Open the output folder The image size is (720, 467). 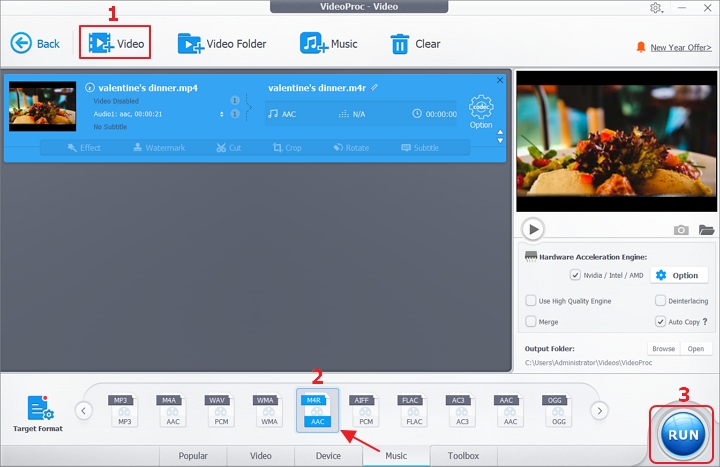pyautogui.click(x=696, y=349)
